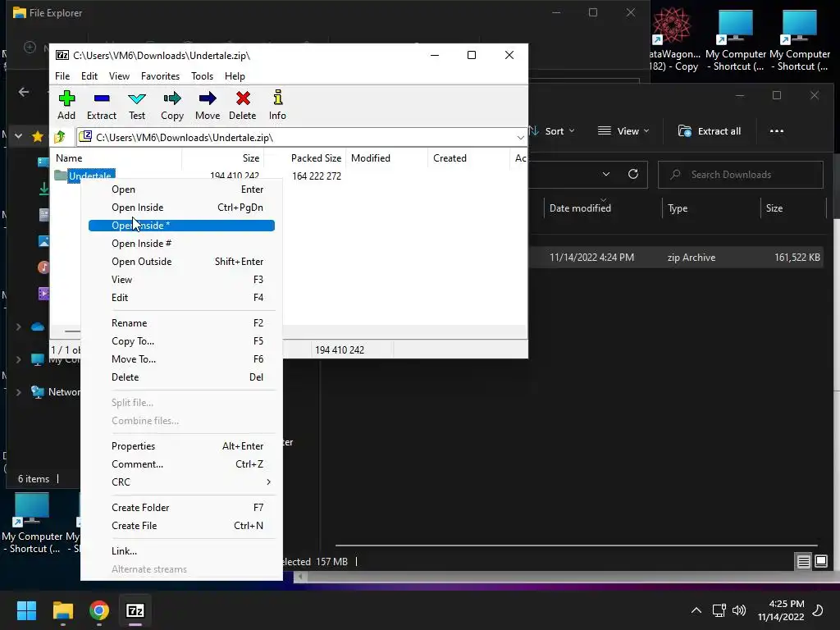Collapse the Quick access tree node
Viewport: 840px width, 630px height.
pos(18,136)
